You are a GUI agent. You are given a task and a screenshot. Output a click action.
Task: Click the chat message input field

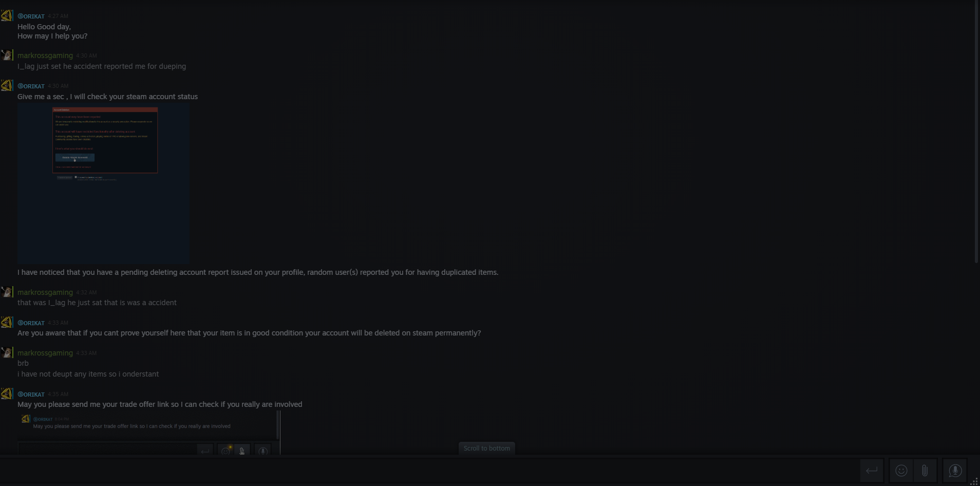pos(429,471)
